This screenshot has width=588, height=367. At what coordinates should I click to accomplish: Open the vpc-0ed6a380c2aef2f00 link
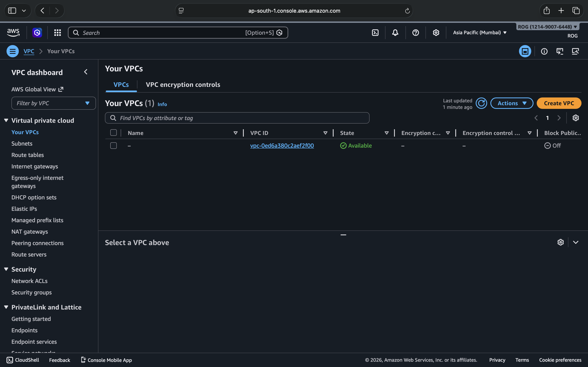[282, 146]
